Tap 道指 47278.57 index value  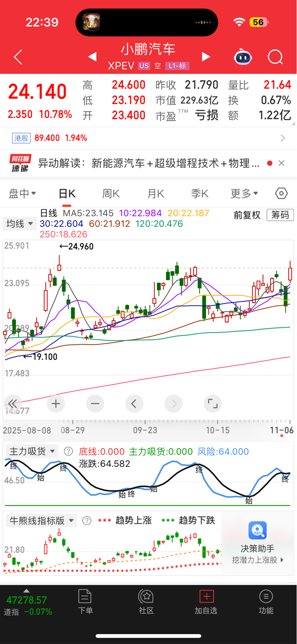point(27,600)
